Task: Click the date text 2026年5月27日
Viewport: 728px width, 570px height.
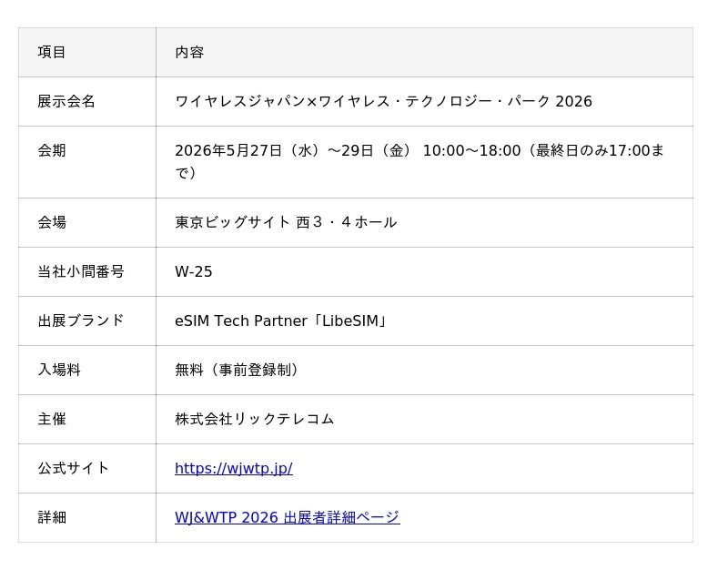Action: click(228, 150)
